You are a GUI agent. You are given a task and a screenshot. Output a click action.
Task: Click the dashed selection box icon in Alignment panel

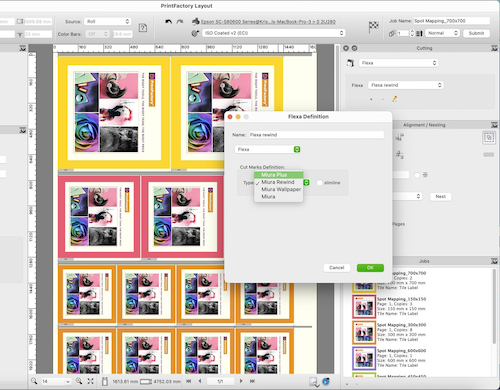(489, 137)
